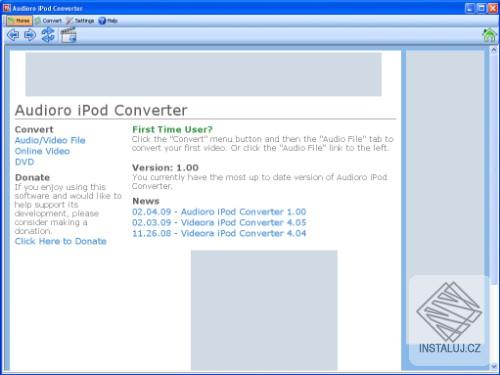The image size is (500, 375).
Task: Select the DVD convert link
Action: tap(24, 162)
